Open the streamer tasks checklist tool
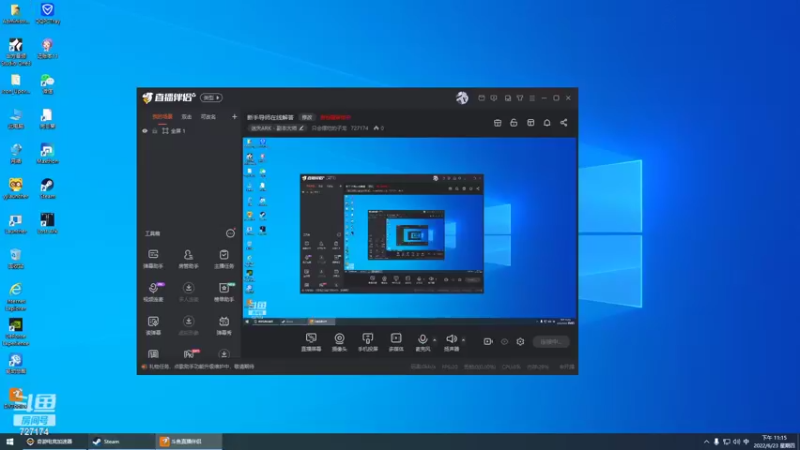 click(223, 259)
